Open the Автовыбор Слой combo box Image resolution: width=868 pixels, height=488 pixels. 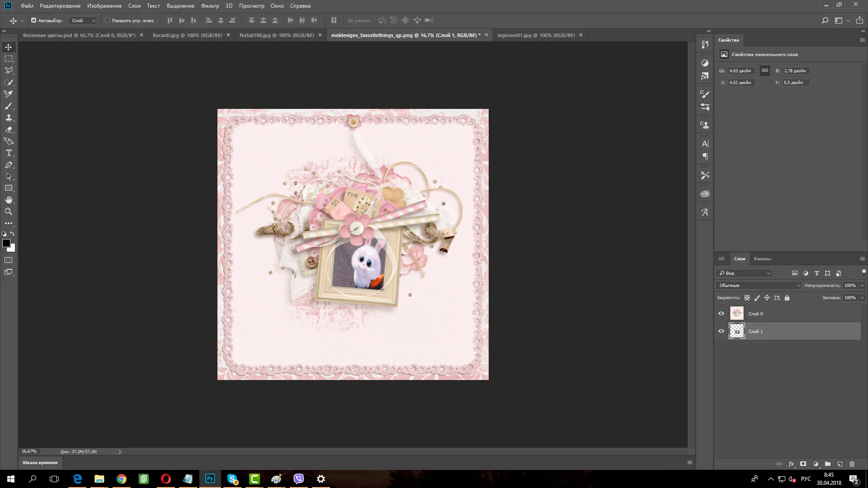point(83,20)
